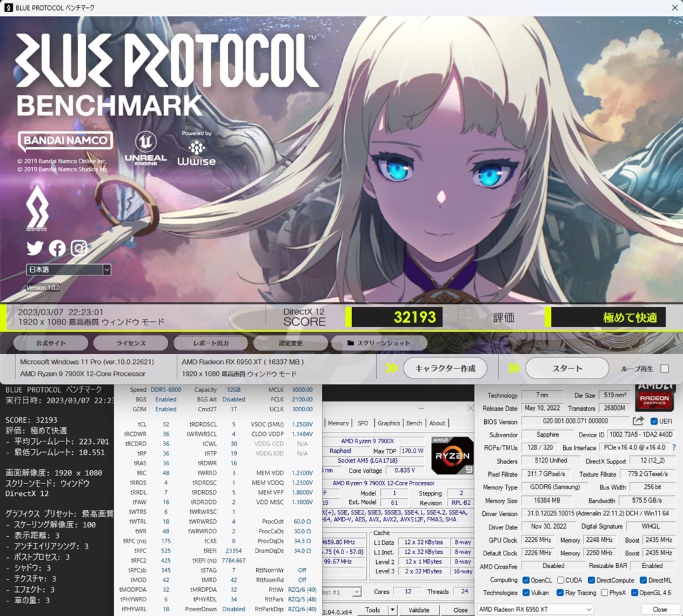This screenshot has height=616, width=683.
Task: Click the Close button in CPU-Z
Action: point(460,609)
